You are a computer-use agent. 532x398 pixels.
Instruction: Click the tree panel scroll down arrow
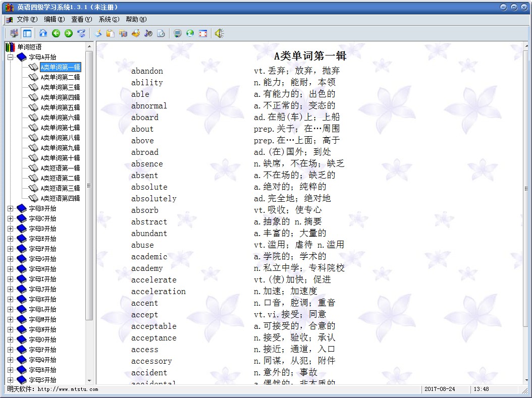pos(89,381)
